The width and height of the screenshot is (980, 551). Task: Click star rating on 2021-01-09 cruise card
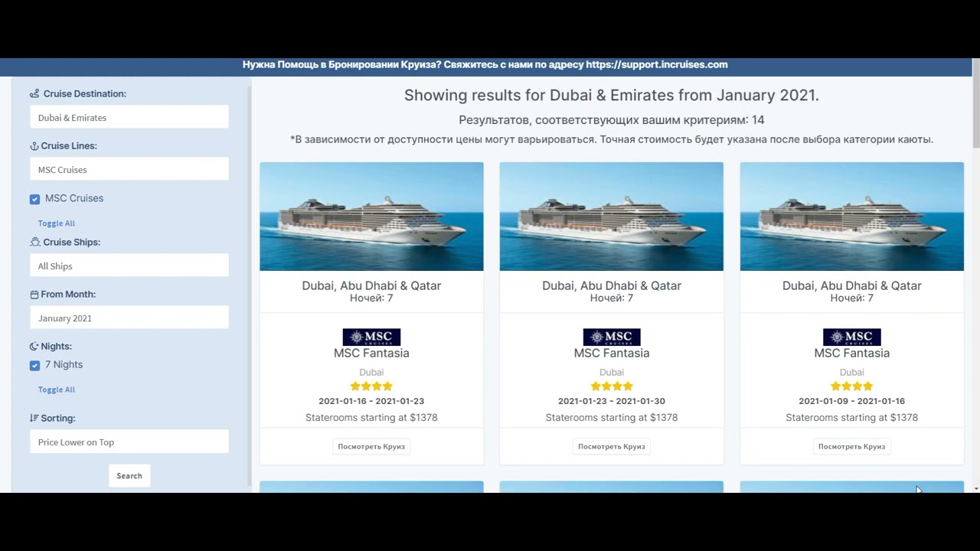[x=851, y=386]
